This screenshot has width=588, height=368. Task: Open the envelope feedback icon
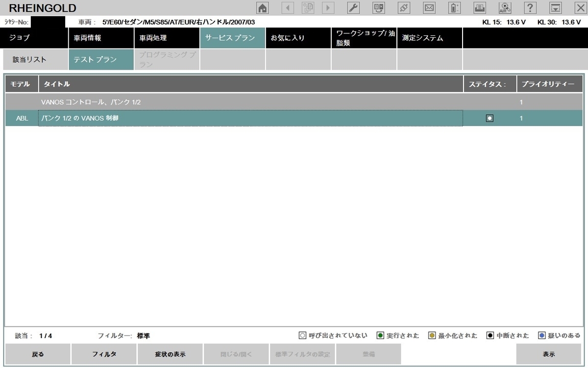click(429, 7)
